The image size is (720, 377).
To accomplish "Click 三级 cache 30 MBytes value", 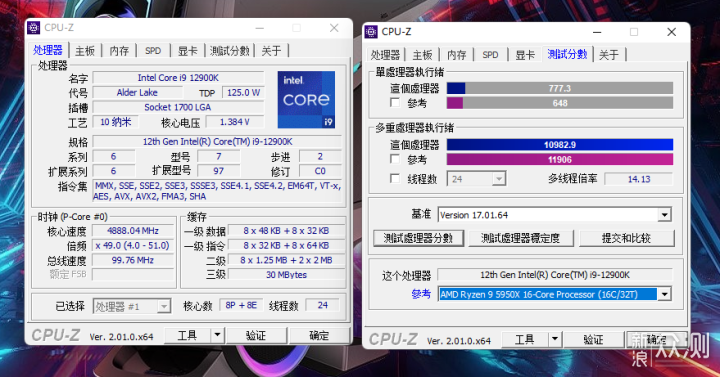I will 286,275.
